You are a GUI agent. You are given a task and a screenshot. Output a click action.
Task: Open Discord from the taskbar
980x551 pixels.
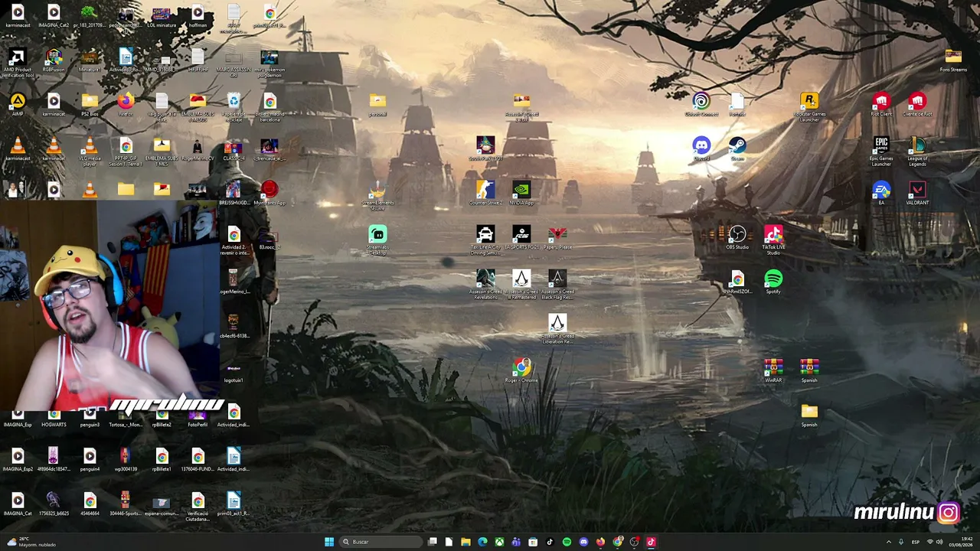(x=583, y=542)
